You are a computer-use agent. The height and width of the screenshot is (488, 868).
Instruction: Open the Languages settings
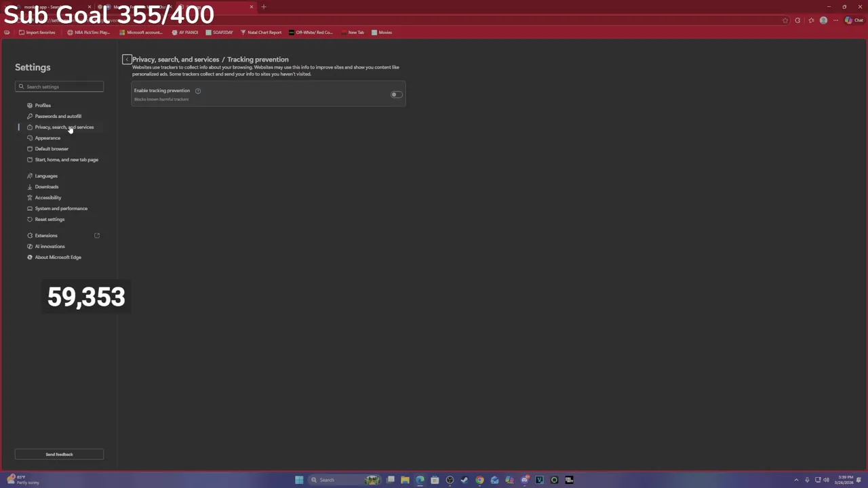coord(46,176)
